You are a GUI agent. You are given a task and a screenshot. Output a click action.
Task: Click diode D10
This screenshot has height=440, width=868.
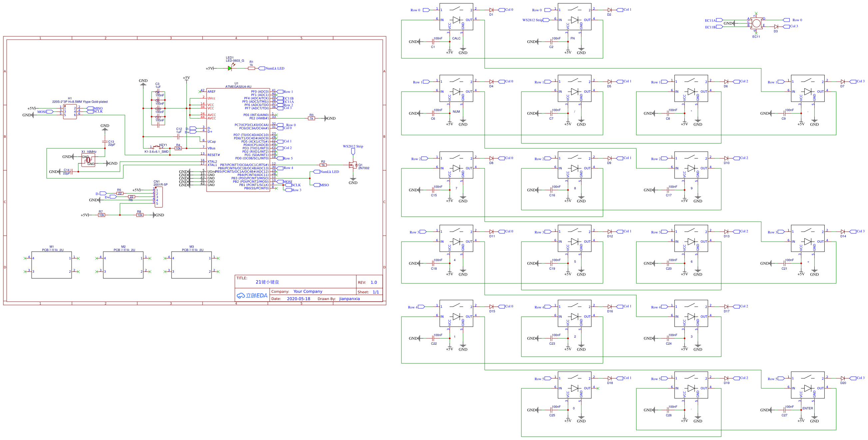pyautogui.click(x=726, y=158)
